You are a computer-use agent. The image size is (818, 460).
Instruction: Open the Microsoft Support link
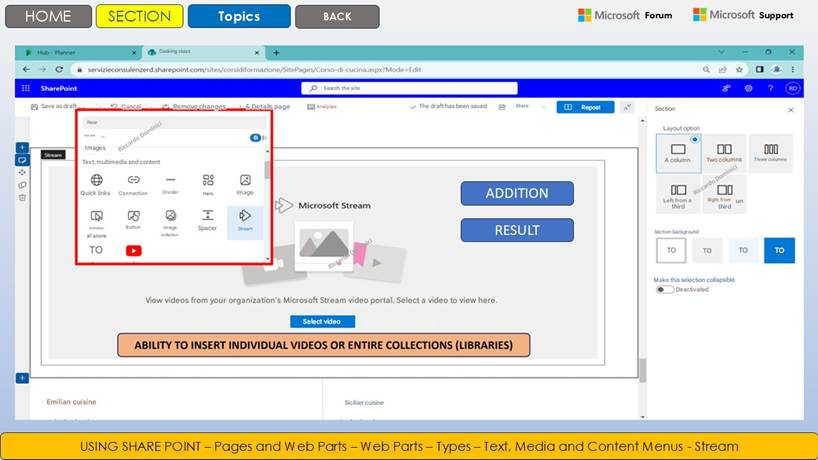[743, 15]
